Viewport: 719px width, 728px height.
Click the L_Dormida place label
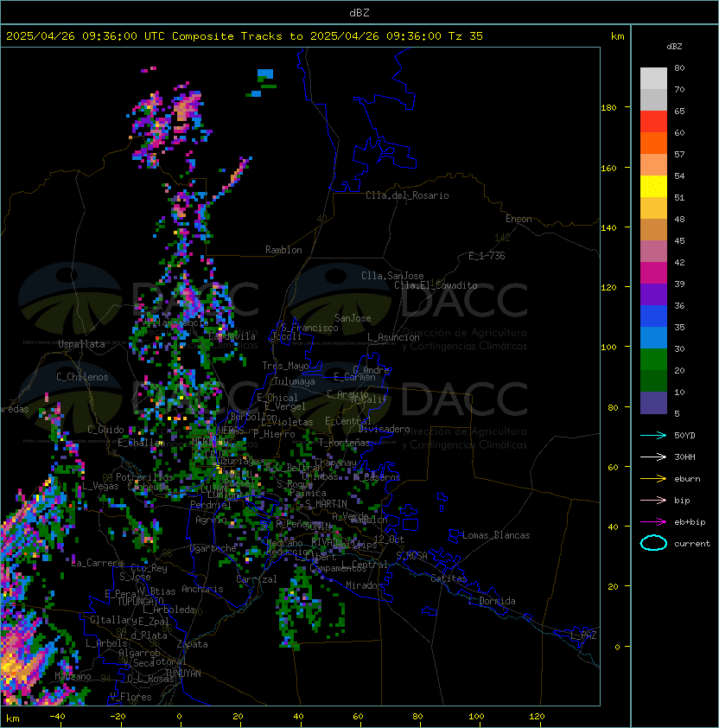(x=492, y=601)
